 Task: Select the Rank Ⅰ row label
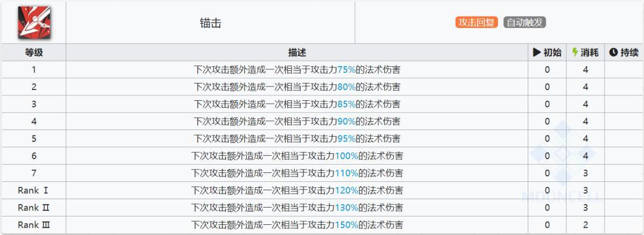(33, 191)
